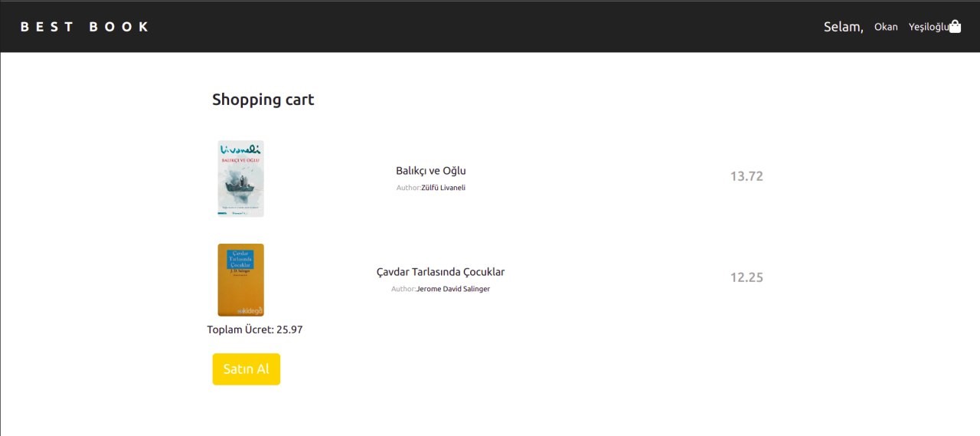
Task: Open the shopping bag cart icon
Action: (955, 27)
